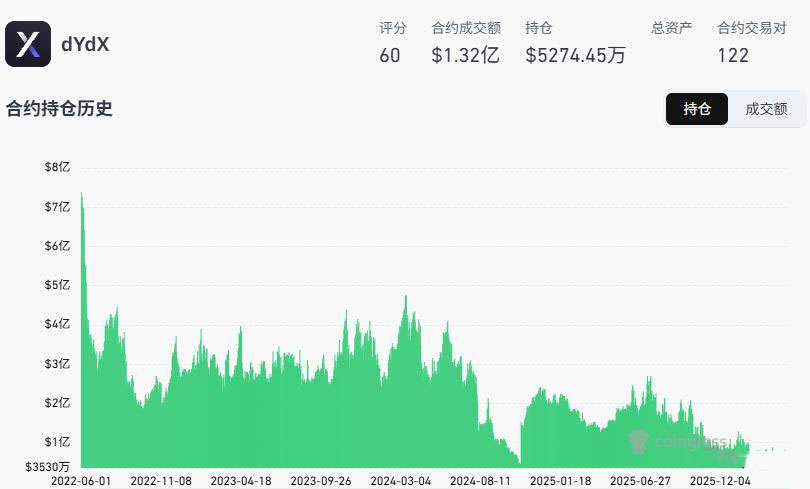
Task: Click the 合约交易对 label
Action: (x=752, y=28)
